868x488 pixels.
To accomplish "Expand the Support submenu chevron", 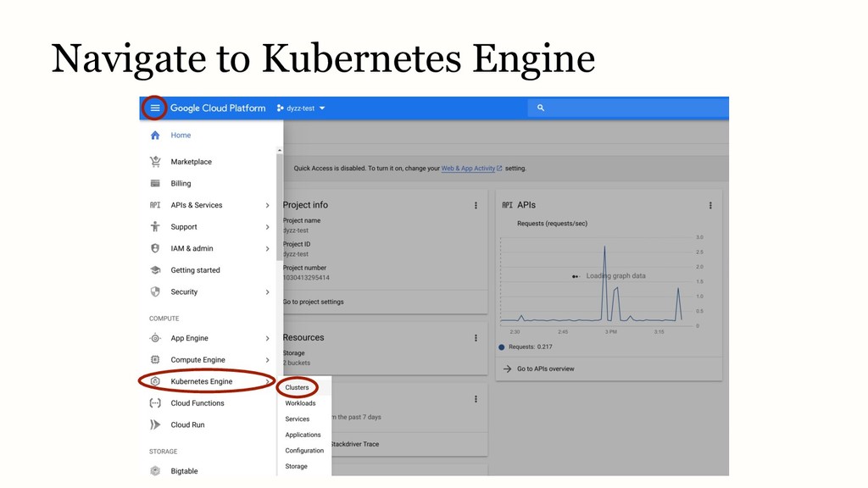I will pos(267,227).
